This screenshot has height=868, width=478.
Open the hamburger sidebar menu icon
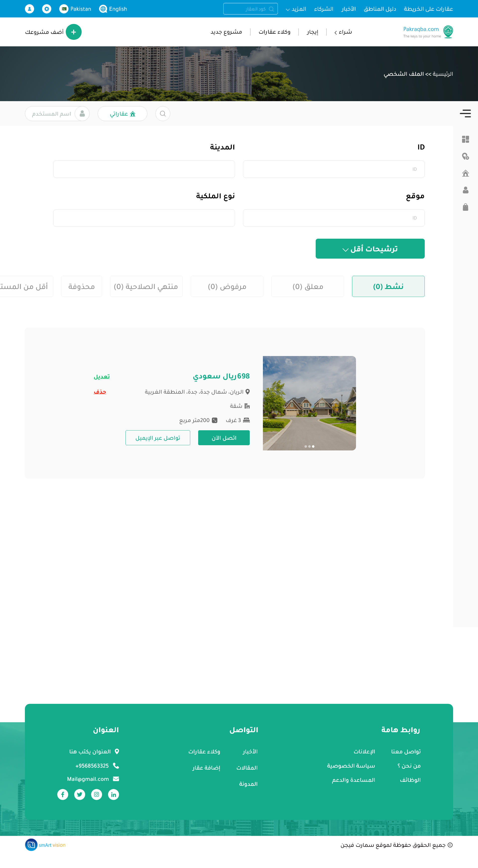coord(465,114)
